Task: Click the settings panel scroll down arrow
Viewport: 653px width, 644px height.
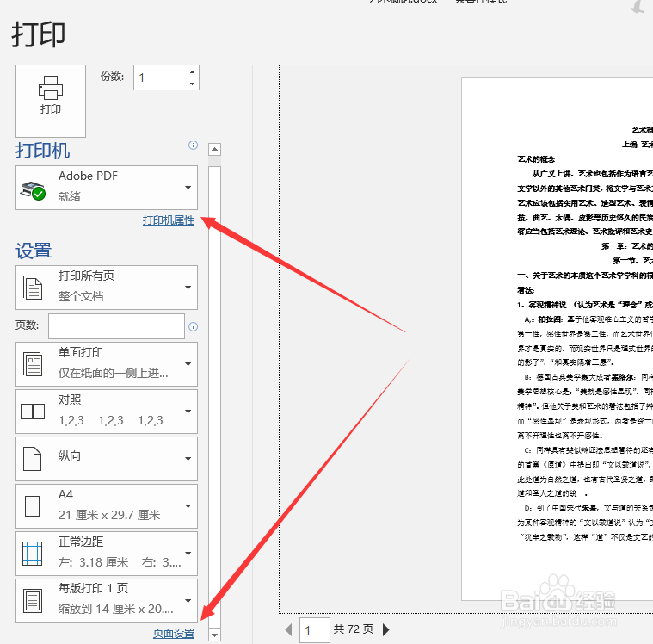Action: pos(214,635)
